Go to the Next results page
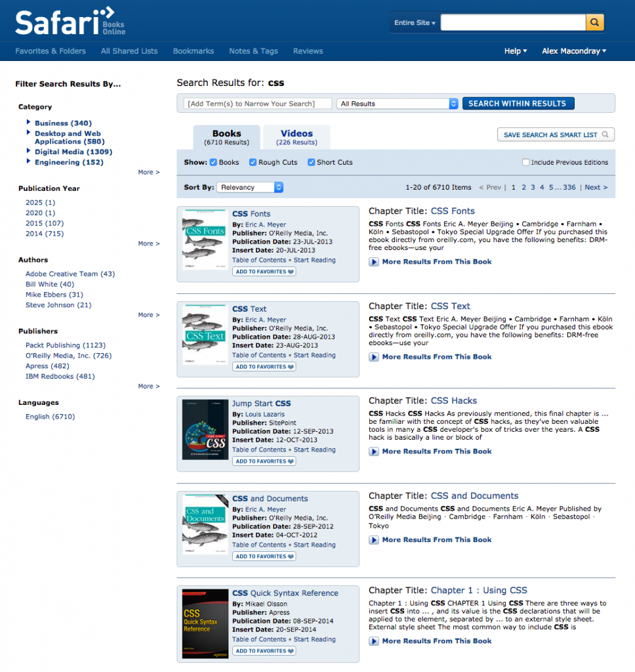This screenshot has height=672, width=635. click(x=596, y=187)
